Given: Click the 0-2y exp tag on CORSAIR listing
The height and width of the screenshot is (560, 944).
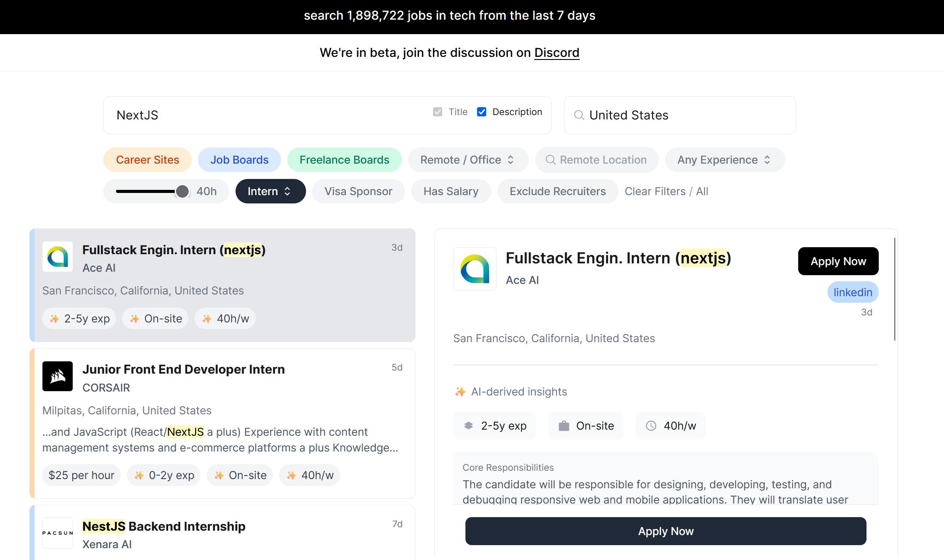Looking at the screenshot, I should coord(164,475).
